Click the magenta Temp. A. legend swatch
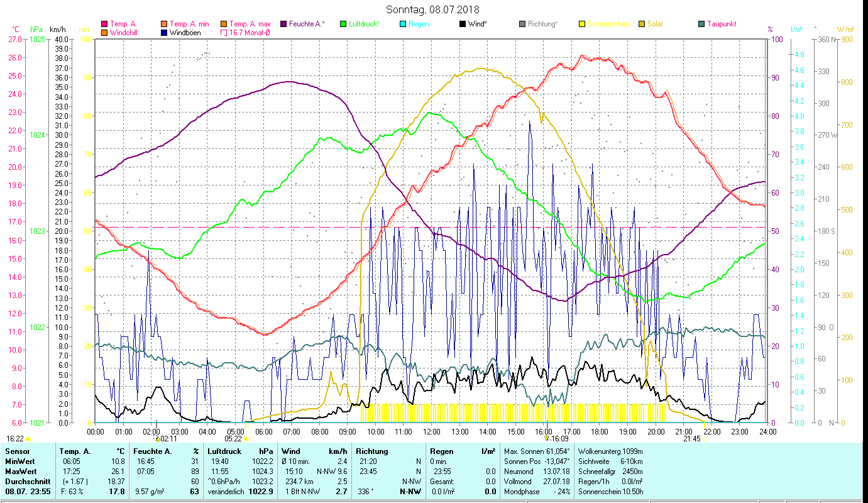868x503 pixels. (x=104, y=25)
